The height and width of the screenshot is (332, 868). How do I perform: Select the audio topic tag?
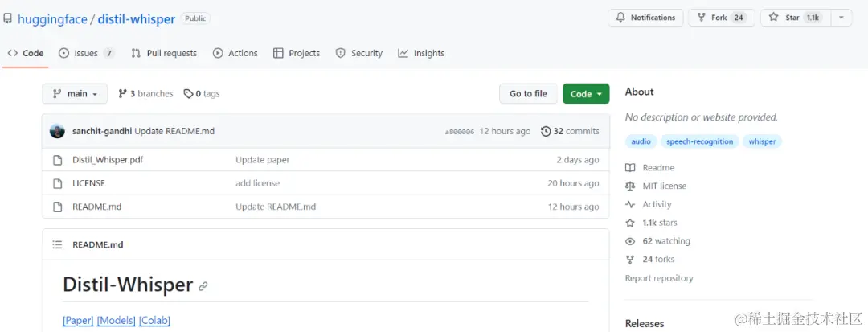coord(641,141)
